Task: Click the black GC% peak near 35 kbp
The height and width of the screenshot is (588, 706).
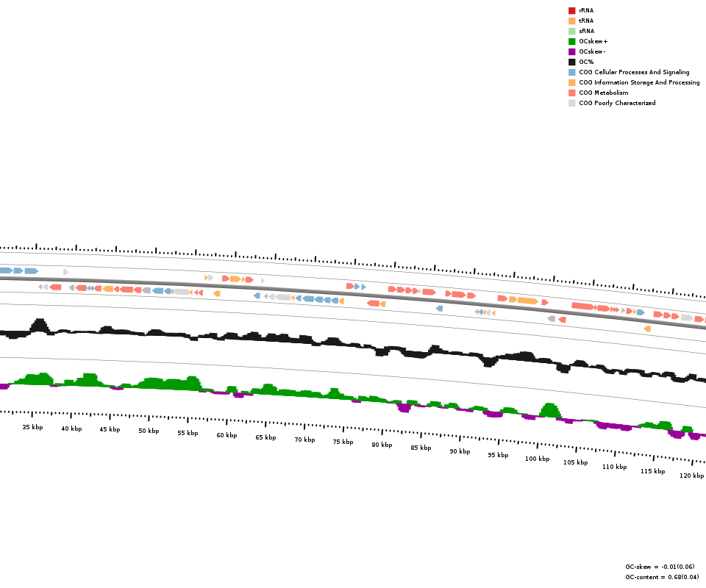Action: coord(39,325)
